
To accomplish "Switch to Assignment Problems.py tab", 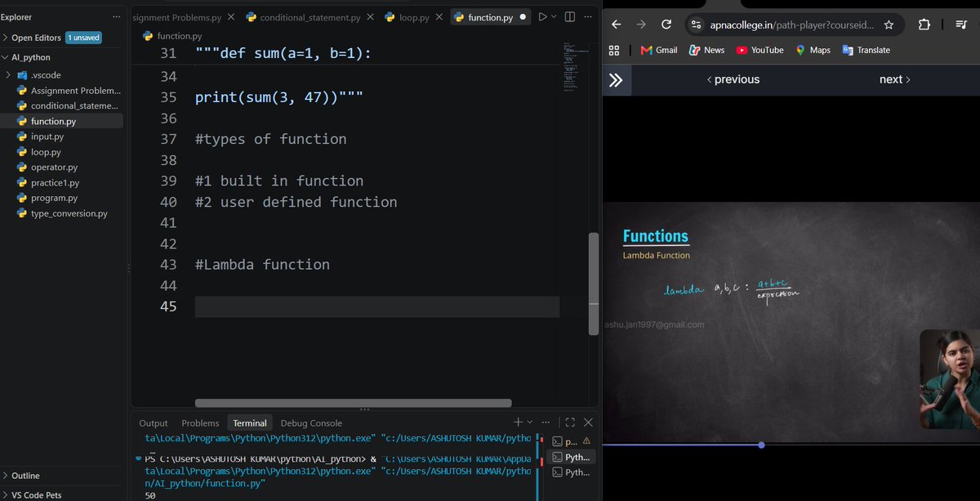I will (177, 17).
